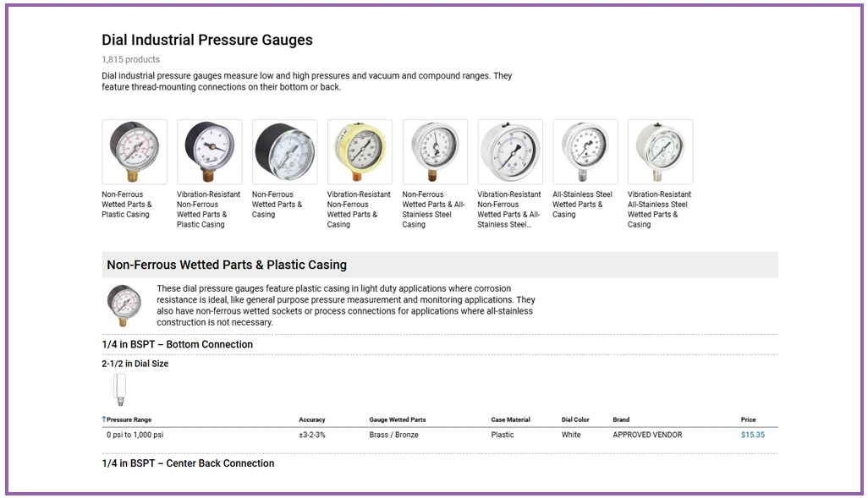Select the large Vibration-Resistant All-Stainless Steel… gauge image

pyautogui.click(x=510, y=152)
